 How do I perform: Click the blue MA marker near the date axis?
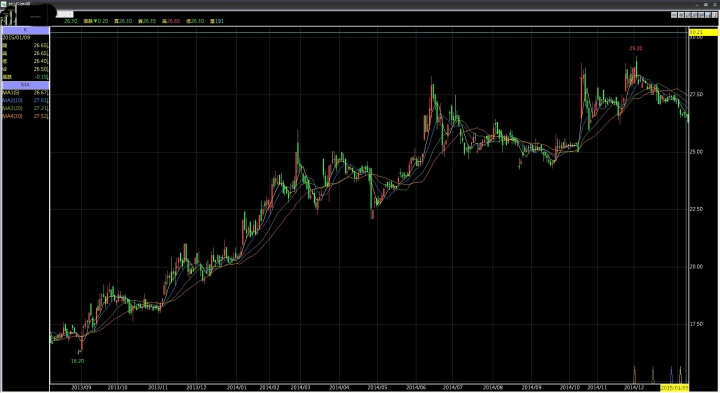click(671, 375)
